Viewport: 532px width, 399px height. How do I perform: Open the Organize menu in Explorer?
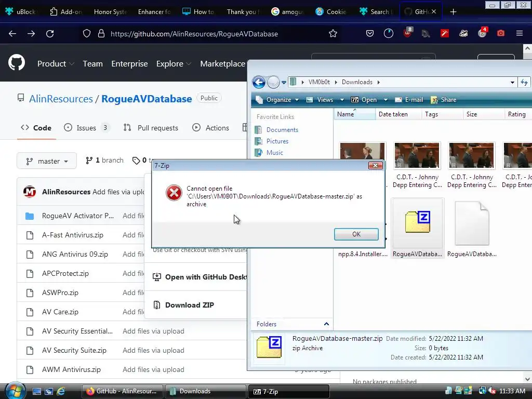click(277, 100)
